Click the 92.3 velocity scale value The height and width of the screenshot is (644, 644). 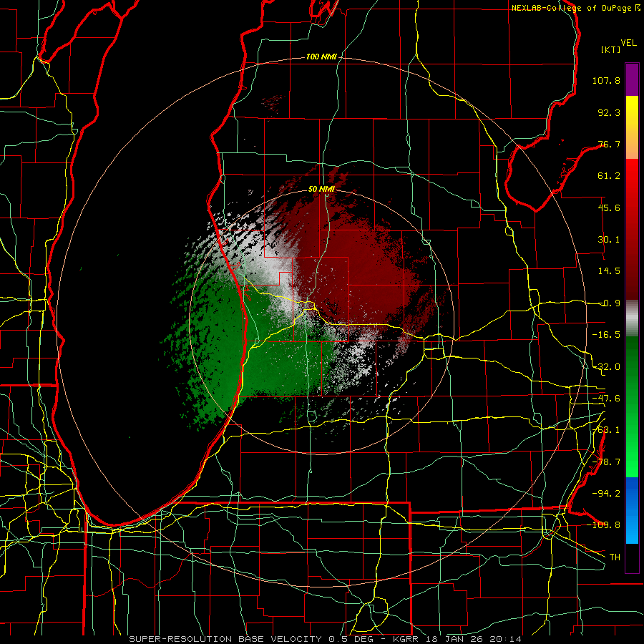pos(609,112)
